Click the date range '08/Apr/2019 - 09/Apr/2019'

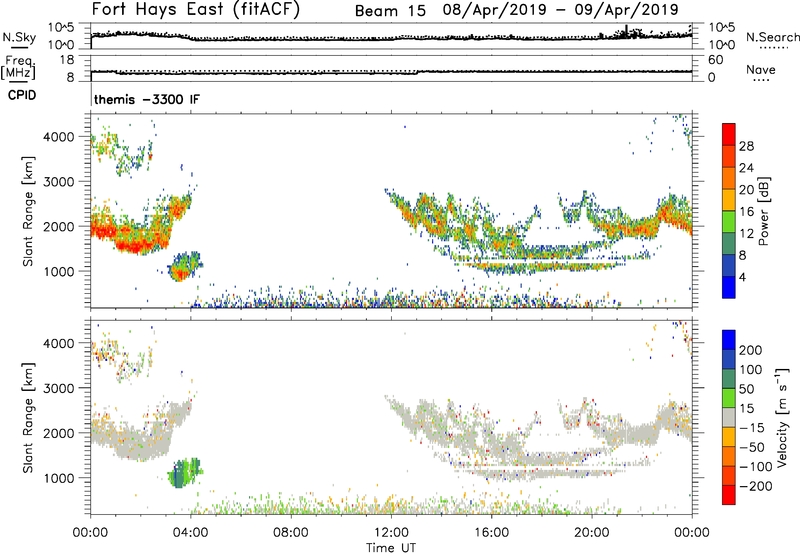click(x=561, y=10)
